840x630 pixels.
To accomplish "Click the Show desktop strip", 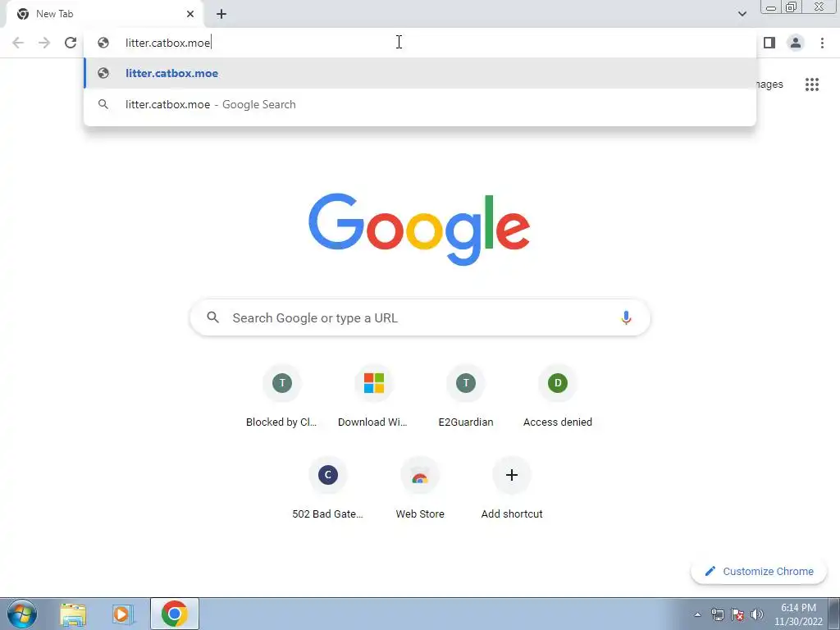I will [834, 614].
